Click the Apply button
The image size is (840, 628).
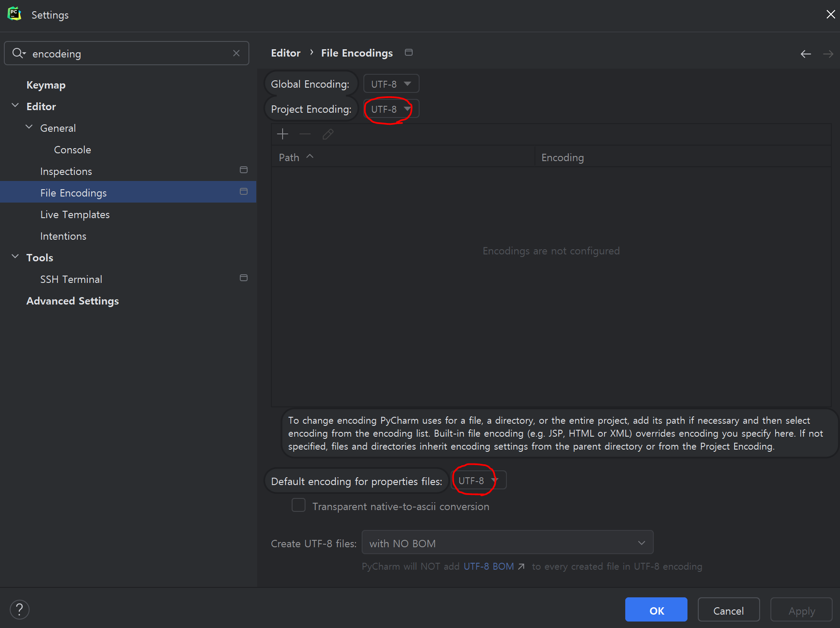click(x=802, y=610)
